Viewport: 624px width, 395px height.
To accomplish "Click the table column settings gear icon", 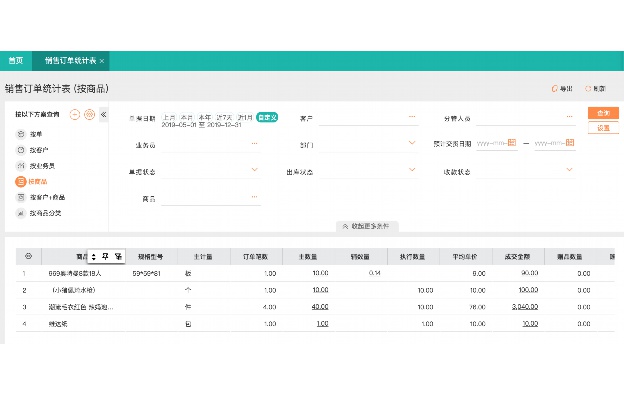I will [28, 256].
